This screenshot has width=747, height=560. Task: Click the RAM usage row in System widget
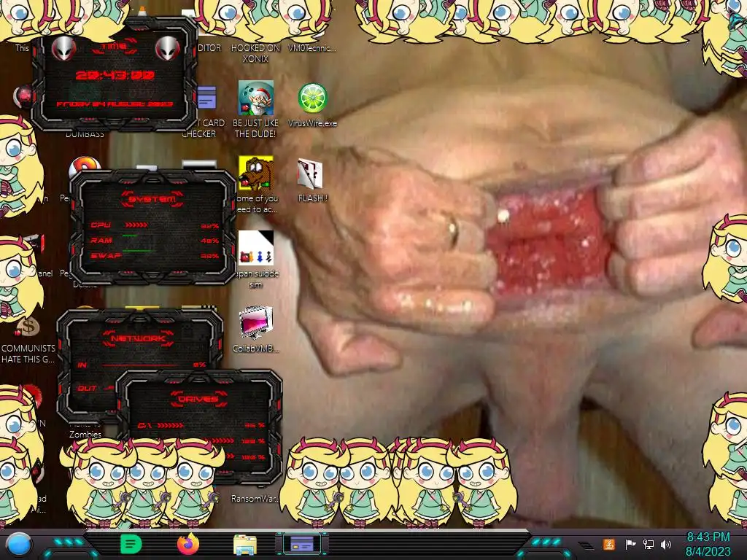(x=155, y=241)
